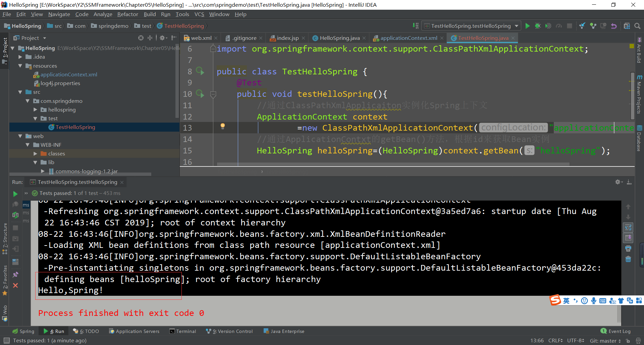This screenshot has width=644, height=345.
Task: Switch to the HelloSpring.java editor tab
Action: click(339, 38)
